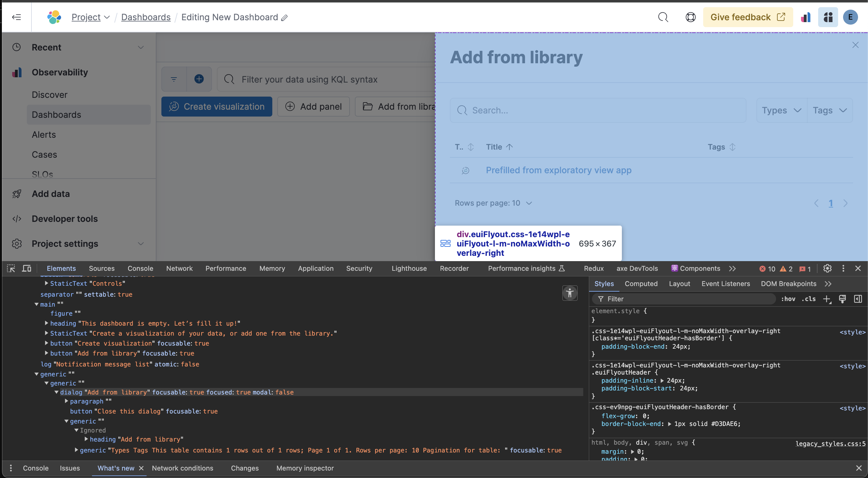Show more DevTools tabs chevron after Components
The image size is (868, 478).
pos(732,269)
